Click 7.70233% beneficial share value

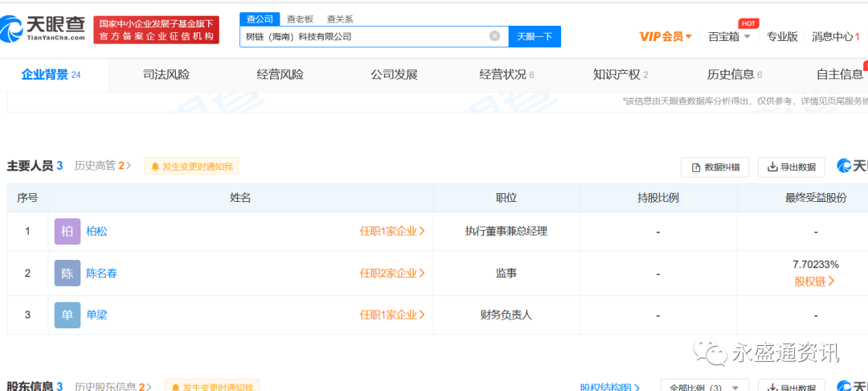[816, 264]
